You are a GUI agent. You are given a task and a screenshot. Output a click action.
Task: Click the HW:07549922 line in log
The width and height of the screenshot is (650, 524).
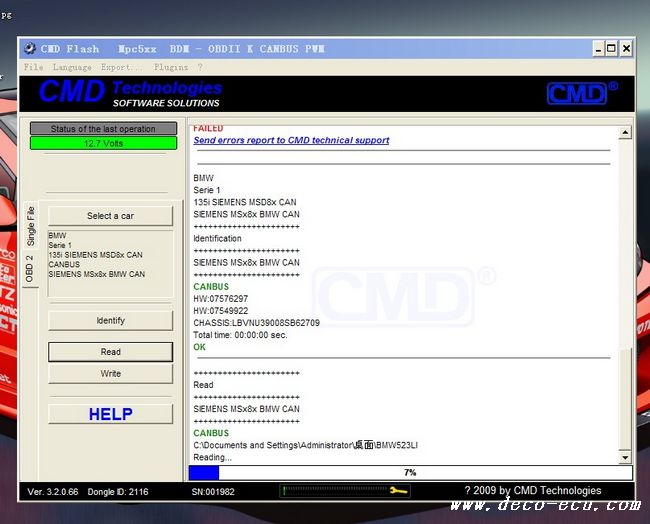(x=221, y=311)
